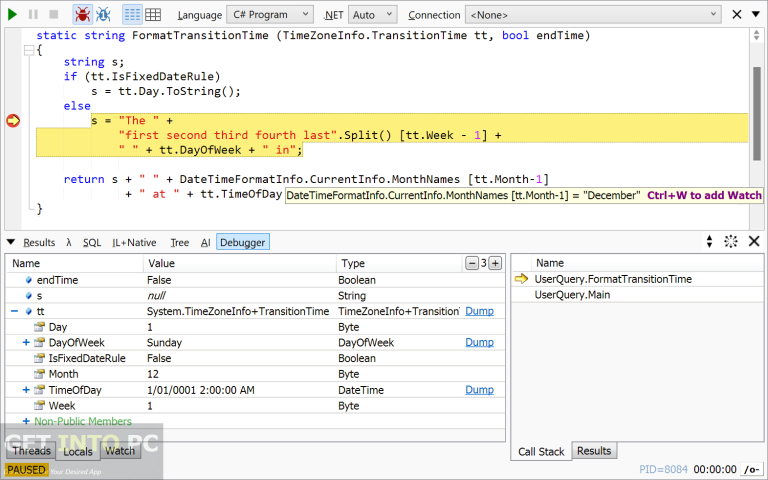Viewport: 768px width, 480px height.
Task: Switch to the Tree tab
Action: click(x=179, y=242)
